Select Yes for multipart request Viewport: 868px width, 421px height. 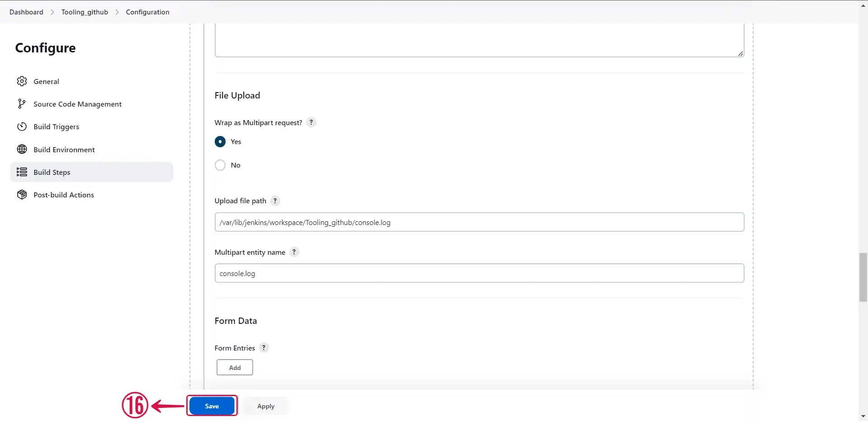pos(220,142)
